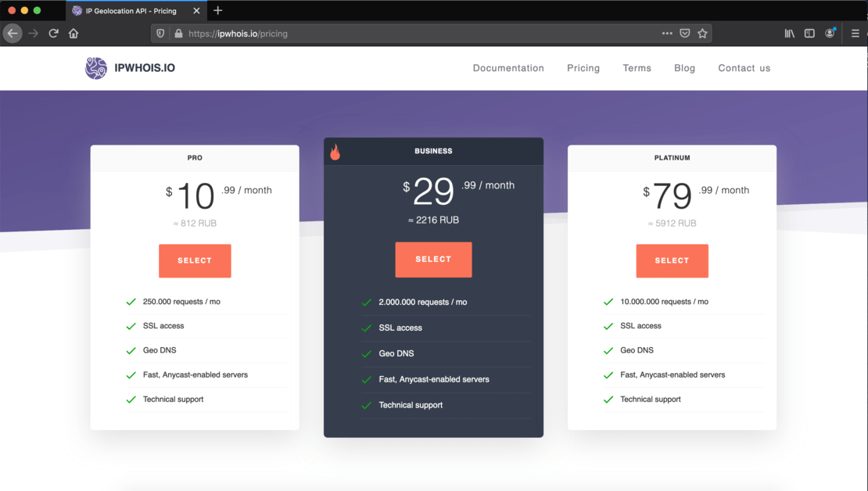Click the ≈ 5912 RUB price text
Viewport: 868px width, 491px height.
pos(672,223)
